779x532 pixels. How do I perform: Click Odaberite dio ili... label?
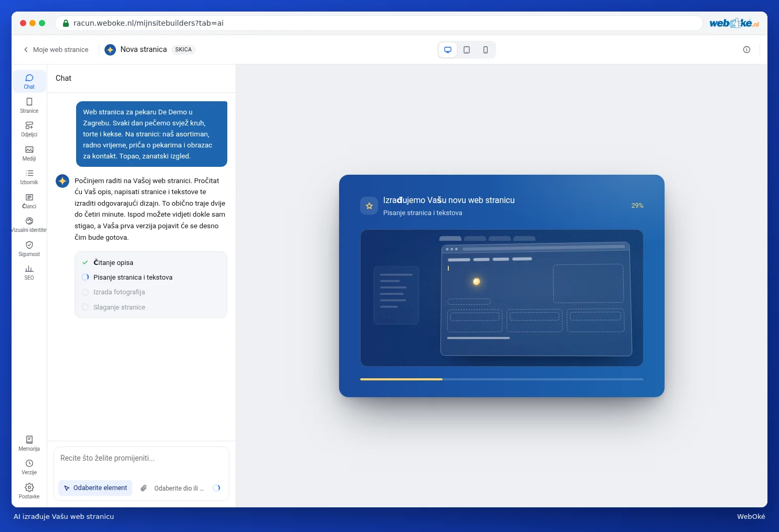click(x=179, y=488)
